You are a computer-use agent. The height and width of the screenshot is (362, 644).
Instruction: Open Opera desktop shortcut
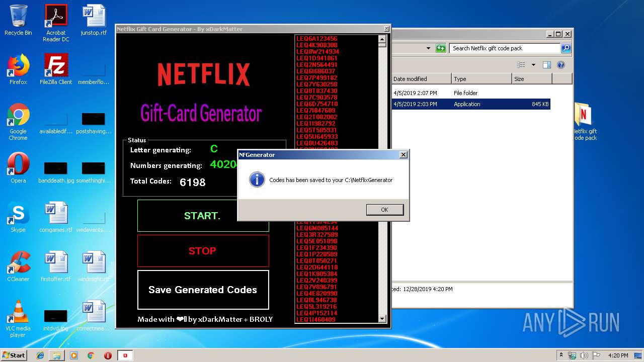tap(18, 168)
